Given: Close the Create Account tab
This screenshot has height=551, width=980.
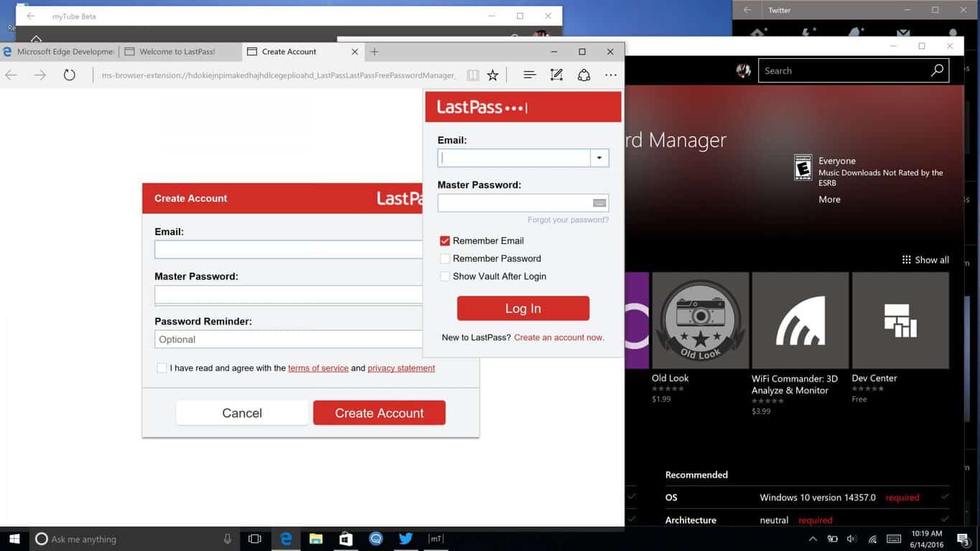Looking at the screenshot, I should click(x=355, y=52).
